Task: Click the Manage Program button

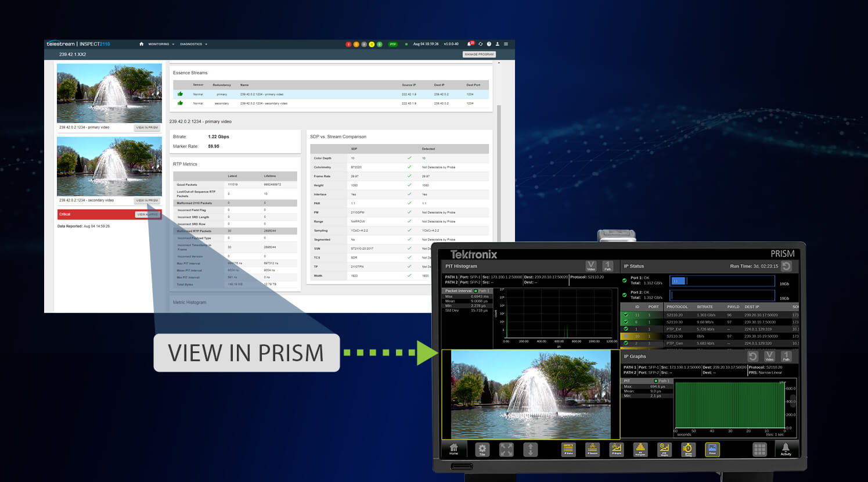Action: 479,54
